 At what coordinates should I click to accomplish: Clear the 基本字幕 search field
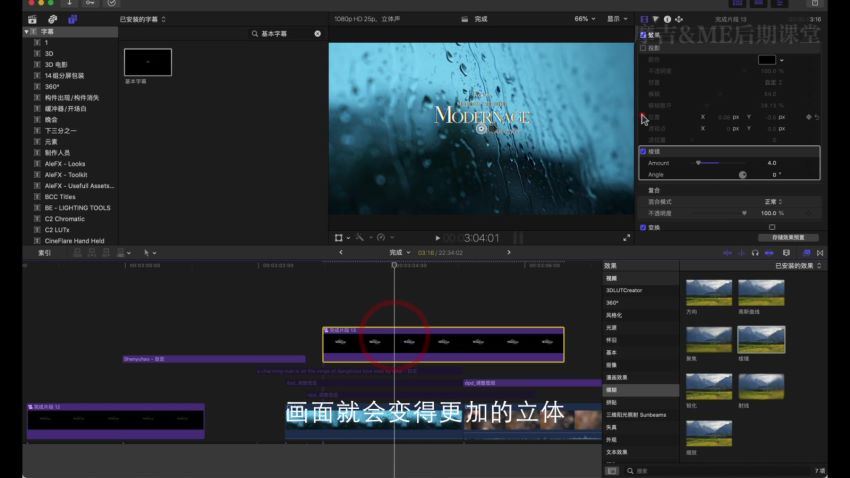[318, 34]
